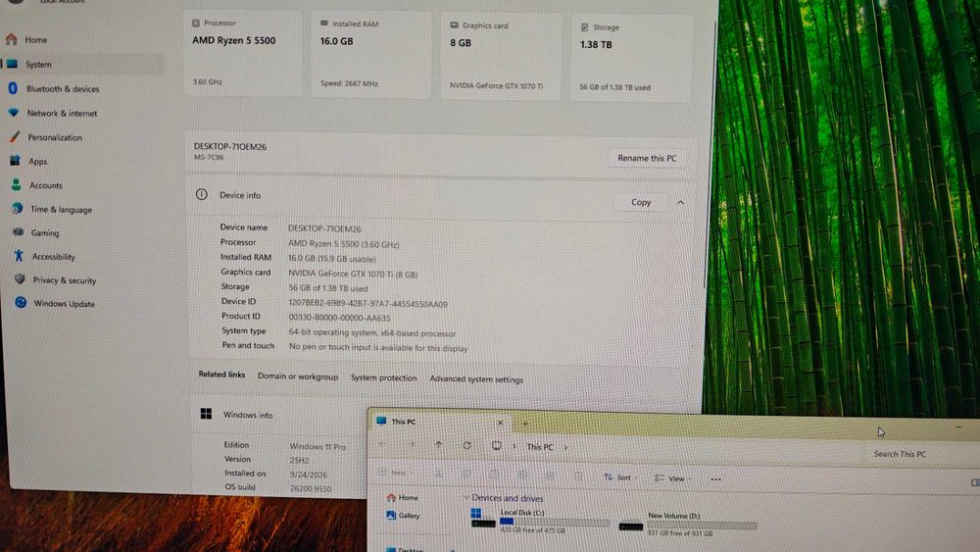
Task: Open the three-dots See more menu
Action: coord(715,479)
